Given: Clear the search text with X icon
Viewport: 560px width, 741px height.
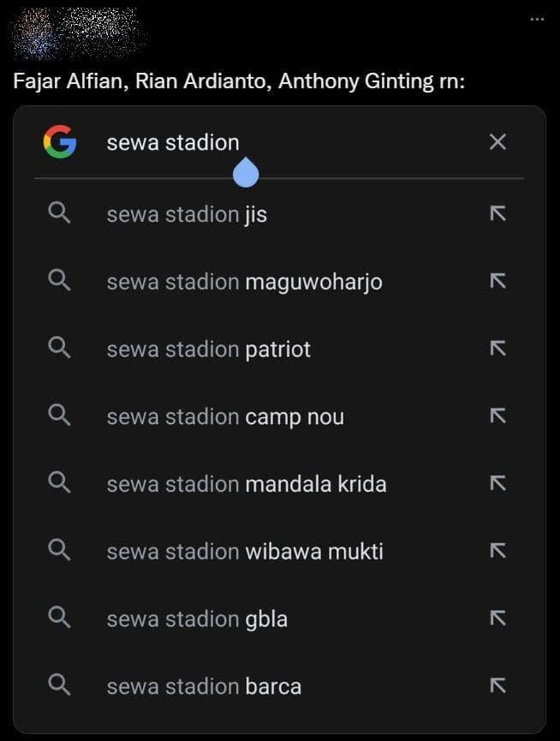Looking at the screenshot, I should coord(497,142).
